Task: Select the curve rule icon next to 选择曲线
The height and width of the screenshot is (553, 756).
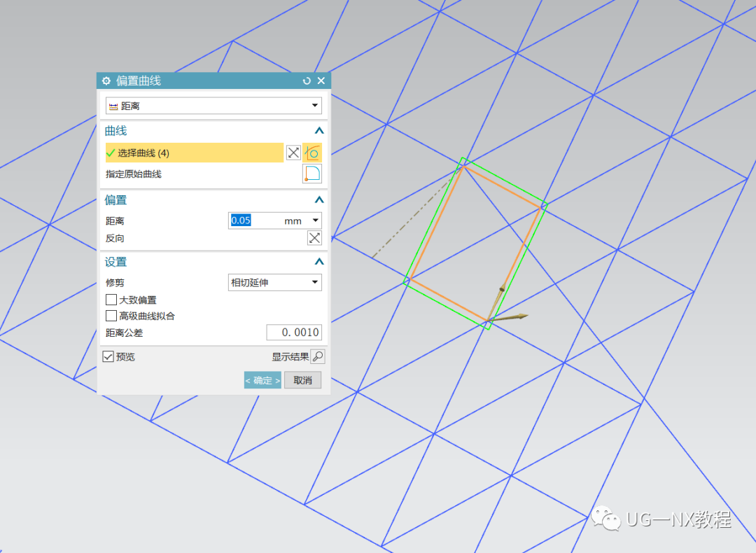Action: pyautogui.click(x=312, y=153)
